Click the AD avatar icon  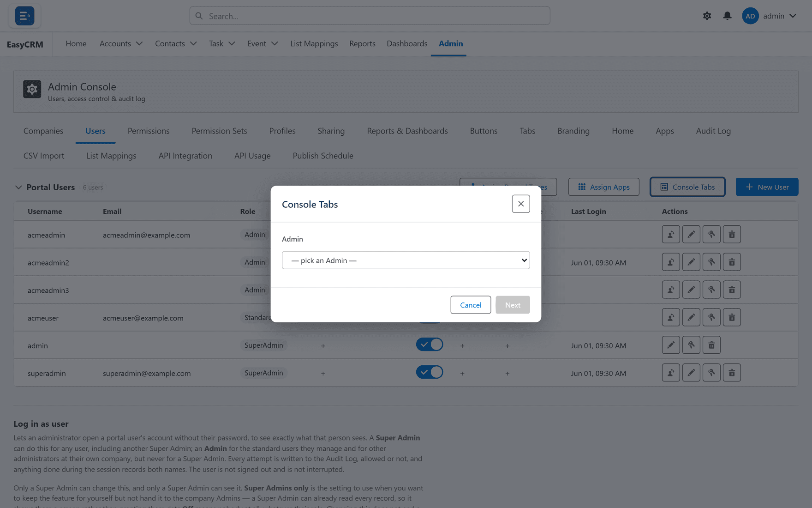click(750, 16)
